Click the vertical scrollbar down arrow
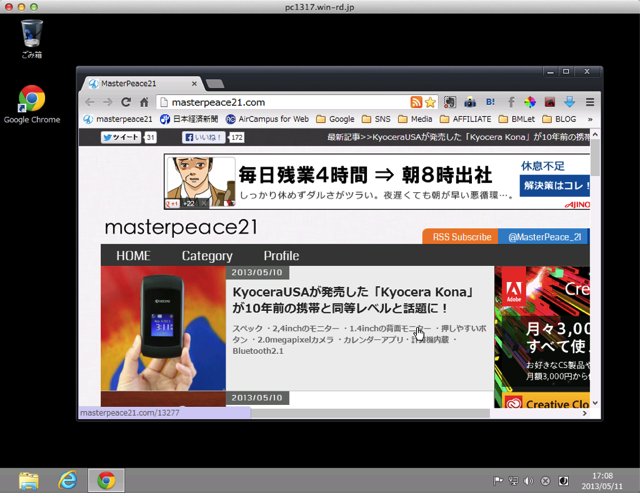 (595, 403)
